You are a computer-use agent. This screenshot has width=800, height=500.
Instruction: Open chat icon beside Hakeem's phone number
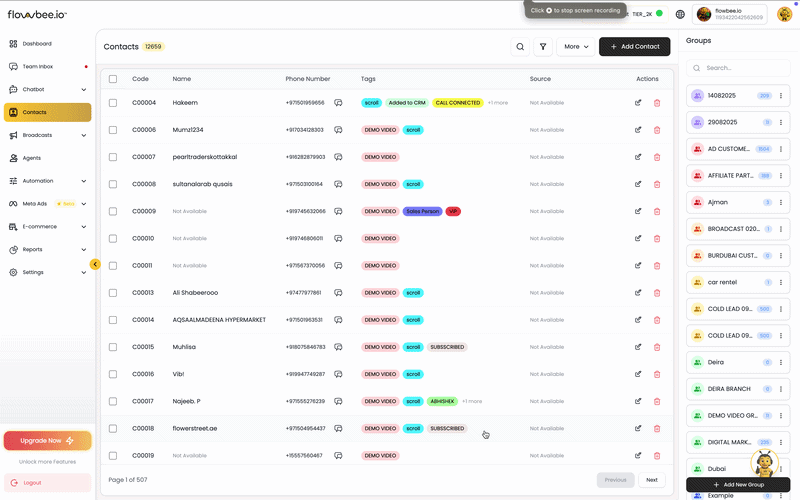pos(338,103)
